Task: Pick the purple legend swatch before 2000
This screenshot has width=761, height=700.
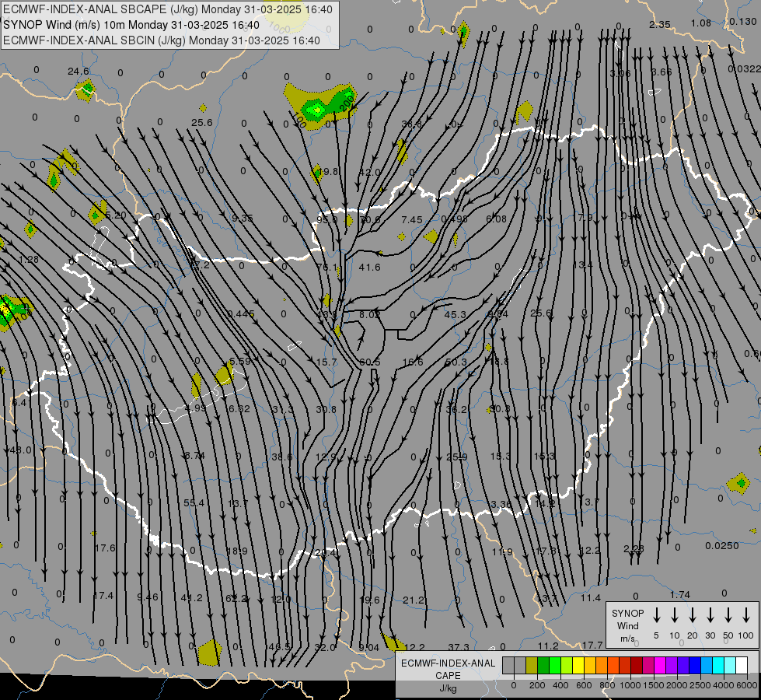Action: click(x=671, y=666)
